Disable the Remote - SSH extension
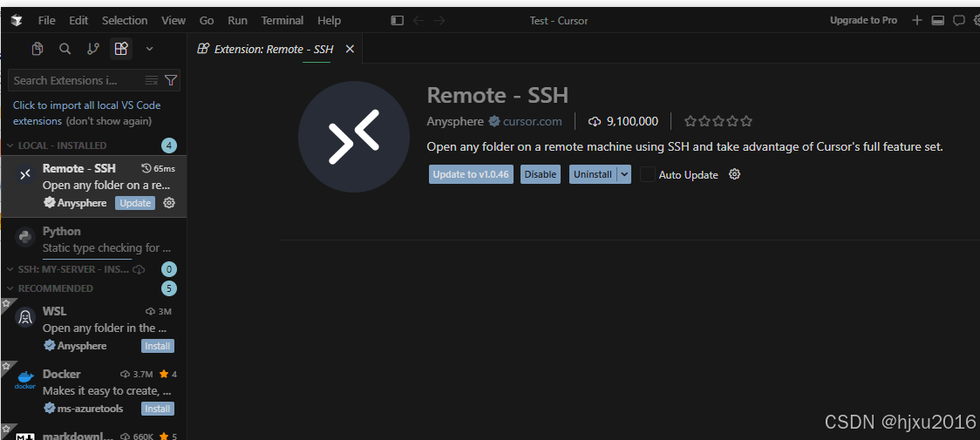 540,174
